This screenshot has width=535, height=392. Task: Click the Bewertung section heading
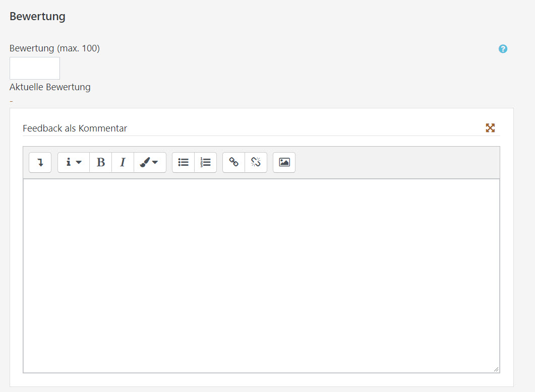tap(37, 16)
